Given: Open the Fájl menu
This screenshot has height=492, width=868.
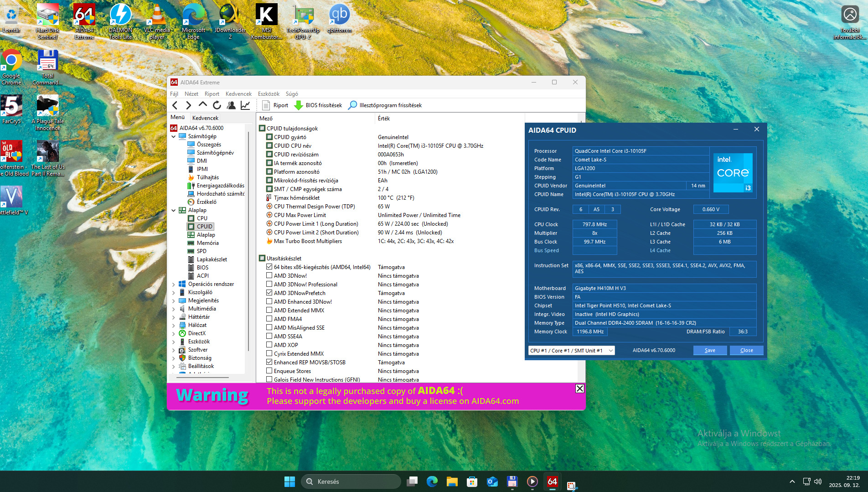Looking at the screenshot, I should tap(174, 94).
